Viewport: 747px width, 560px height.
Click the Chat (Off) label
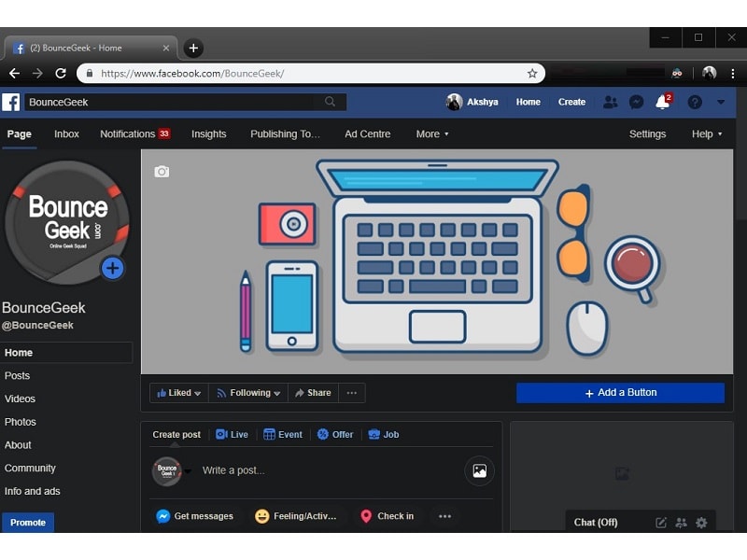pos(596,523)
